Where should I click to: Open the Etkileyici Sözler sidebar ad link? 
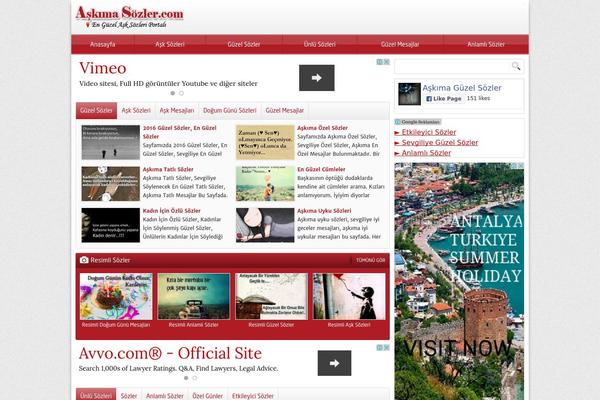(x=429, y=132)
